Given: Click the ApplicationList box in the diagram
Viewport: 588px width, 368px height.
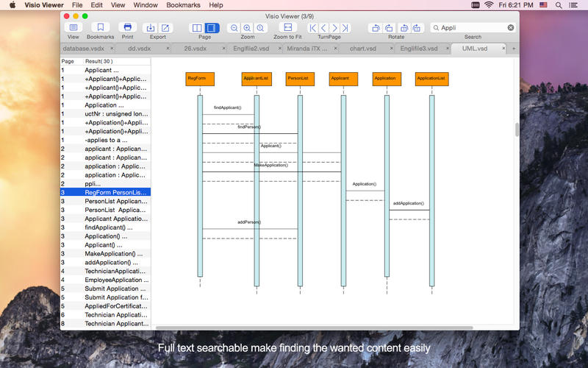Looking at the screenshot, I should 431,79.
